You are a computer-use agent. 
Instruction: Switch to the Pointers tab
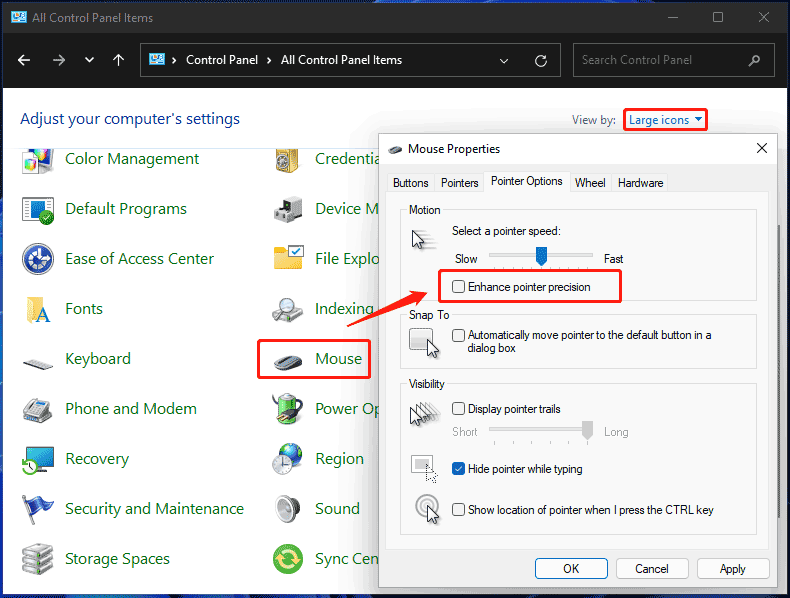pyautogui.click(x=459, y=183)
